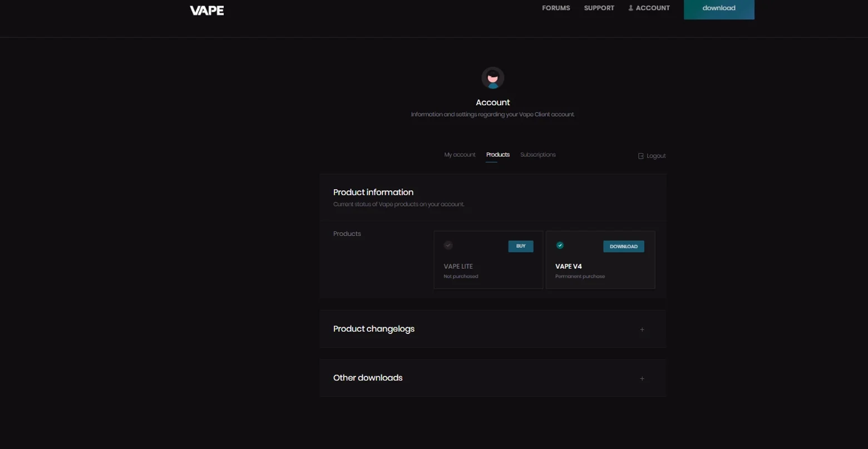Switch to the Subscriptions tab

pyautogui.click(x=538, y=155)
